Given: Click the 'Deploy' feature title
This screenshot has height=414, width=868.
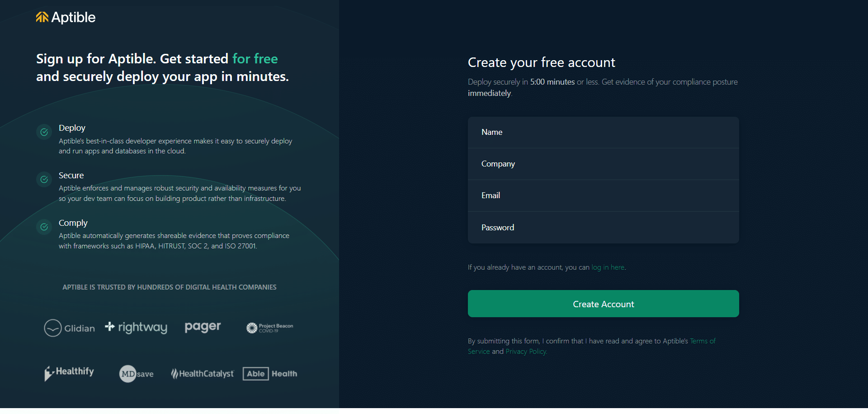Looking at the screenshot, I should coord(72,128).
